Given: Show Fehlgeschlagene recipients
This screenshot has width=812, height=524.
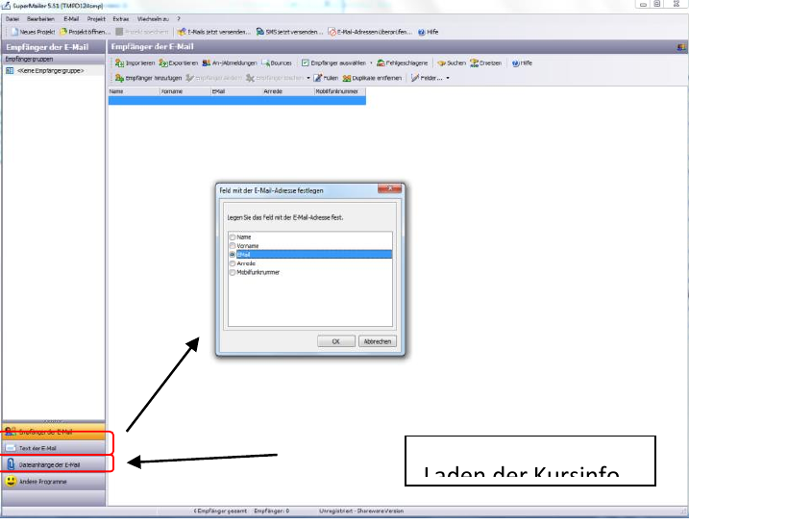Looking at the screenshot, I should (403, 62).
